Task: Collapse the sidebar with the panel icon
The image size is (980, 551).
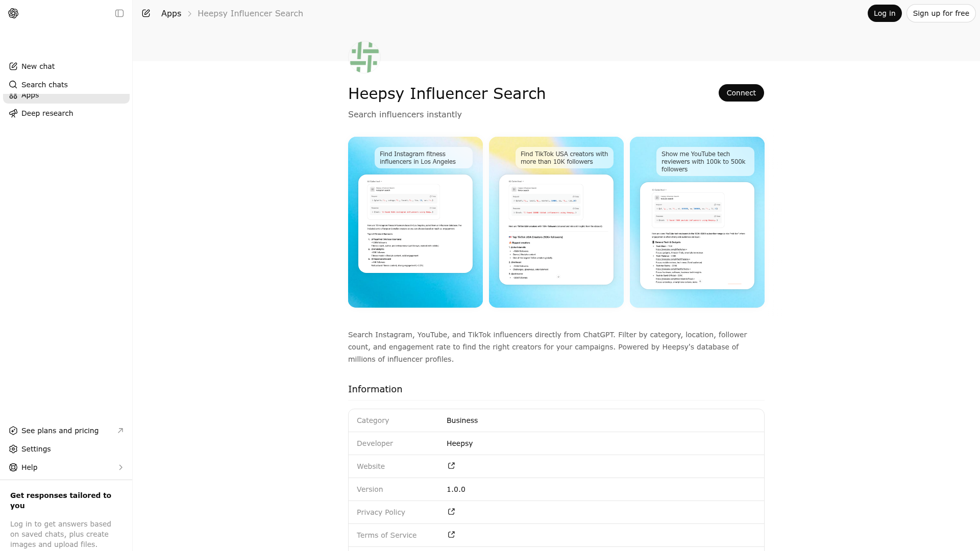Action: tap(119, 13)
